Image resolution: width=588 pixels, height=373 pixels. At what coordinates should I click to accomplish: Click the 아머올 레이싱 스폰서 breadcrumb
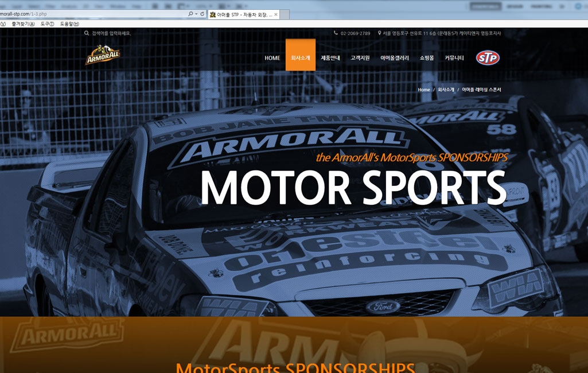(481, 90)
